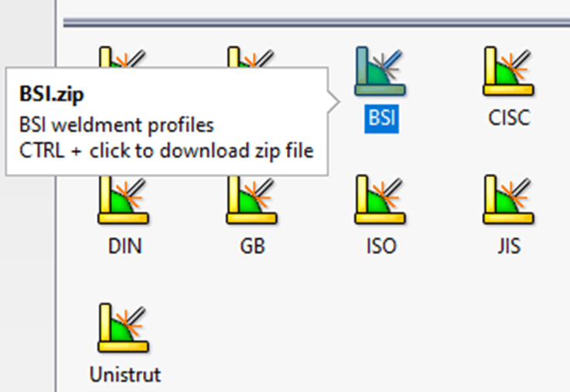This screenshot has width=570, height=392.
Task: Click the GB text label
Action: point(253,247)
